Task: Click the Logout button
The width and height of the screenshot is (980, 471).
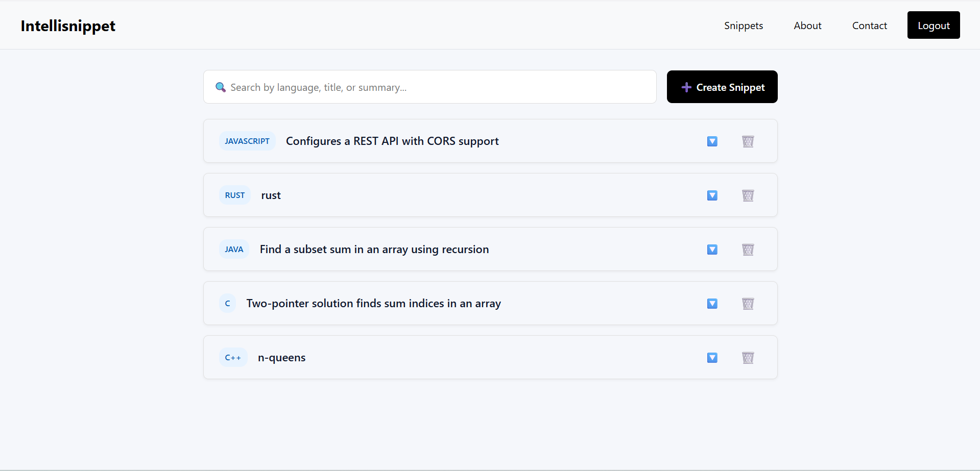Action: pyautogui.click(x=933, y=25)
